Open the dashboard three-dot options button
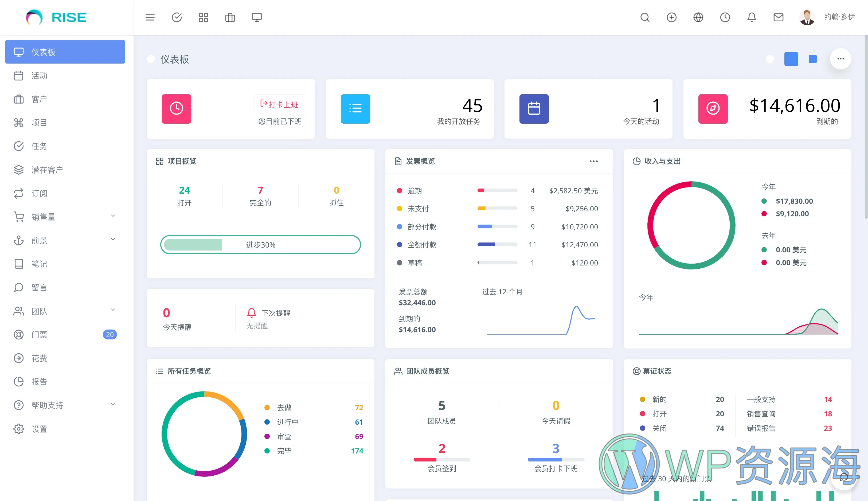The width and height of the screenshot is (868, 501). click(840, 59)
